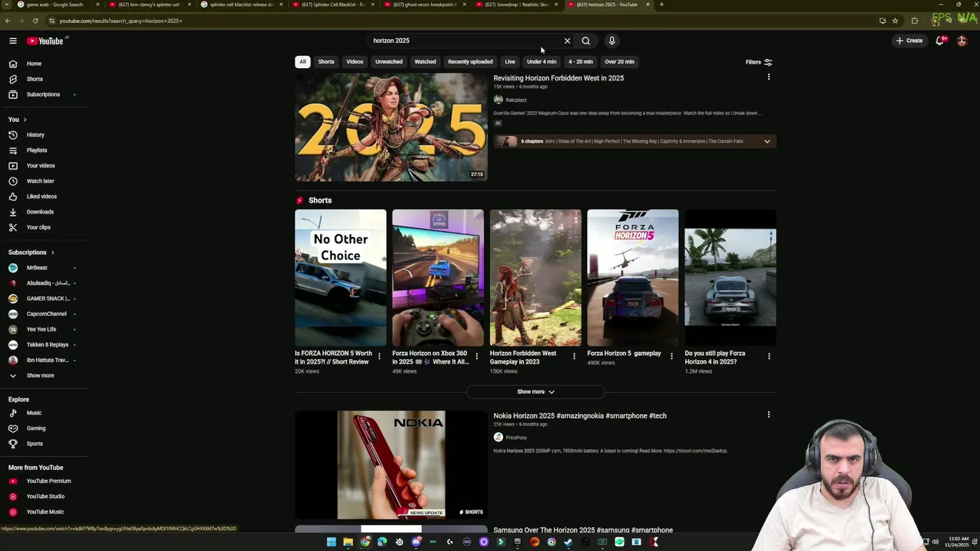This screenshot has width=980, height=551.
Task: Open the PricePony channel link
Action: click(516, 438)
